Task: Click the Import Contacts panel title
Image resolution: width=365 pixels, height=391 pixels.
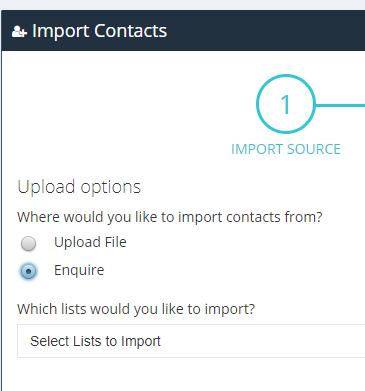Action: pyautogui.click(x=99, y=31)
